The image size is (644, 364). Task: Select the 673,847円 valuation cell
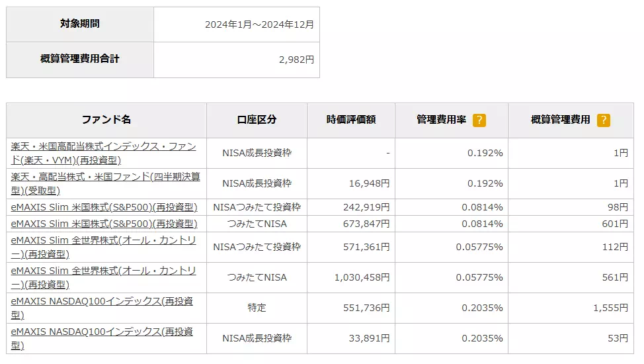(351, 224)
